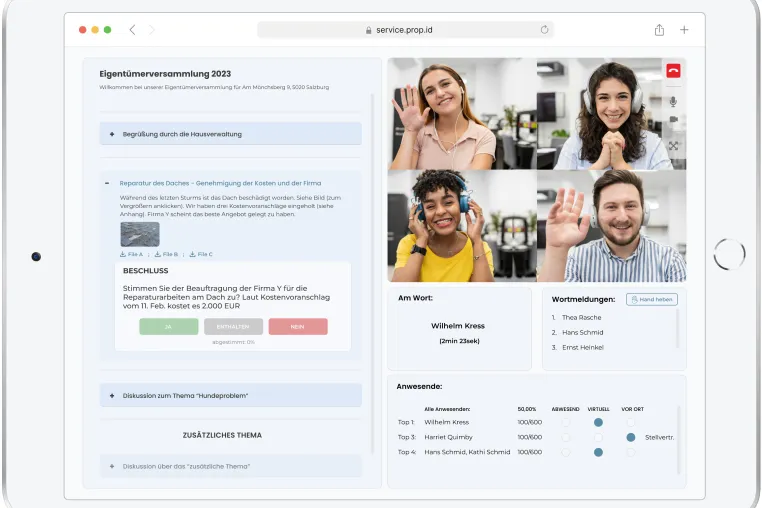762x508 pixels.
Task: Select Thea Rasche in Wortmeldungen
Action: point(581,317)
